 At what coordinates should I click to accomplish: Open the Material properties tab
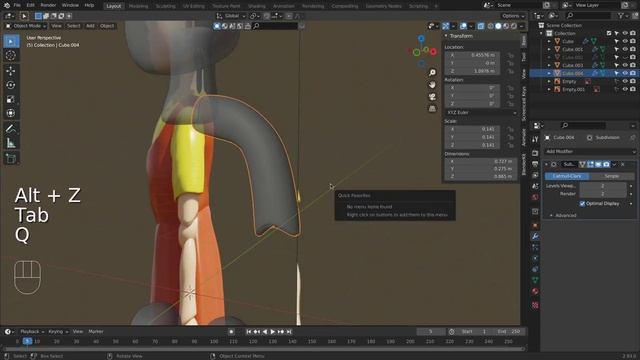click(x=535, y=291)
